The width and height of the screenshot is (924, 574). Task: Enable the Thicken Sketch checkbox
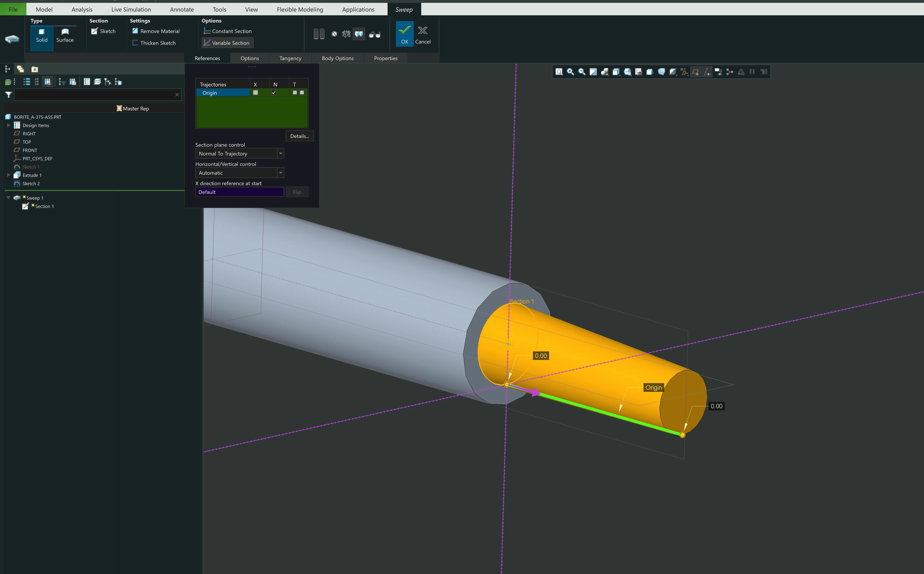click(135, 43)
